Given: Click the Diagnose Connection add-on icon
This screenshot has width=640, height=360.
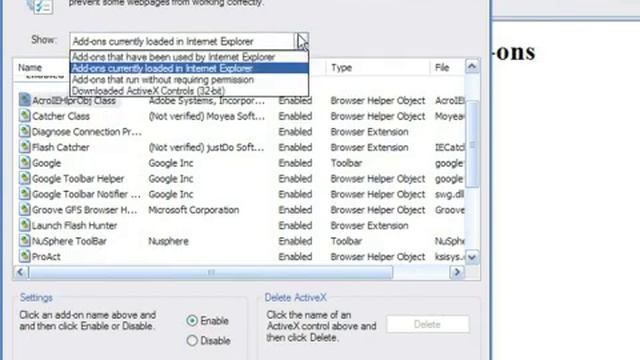Looking at the screenshot, I should coord(24,131).
